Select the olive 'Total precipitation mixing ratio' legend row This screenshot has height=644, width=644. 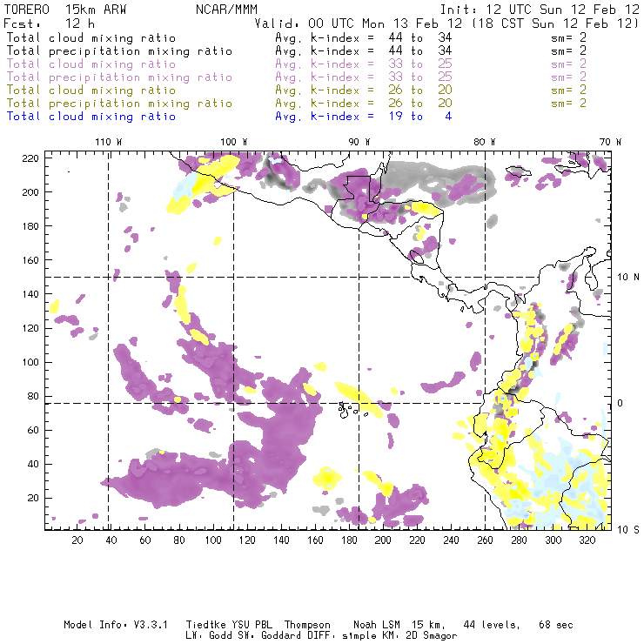click(119, 103)
